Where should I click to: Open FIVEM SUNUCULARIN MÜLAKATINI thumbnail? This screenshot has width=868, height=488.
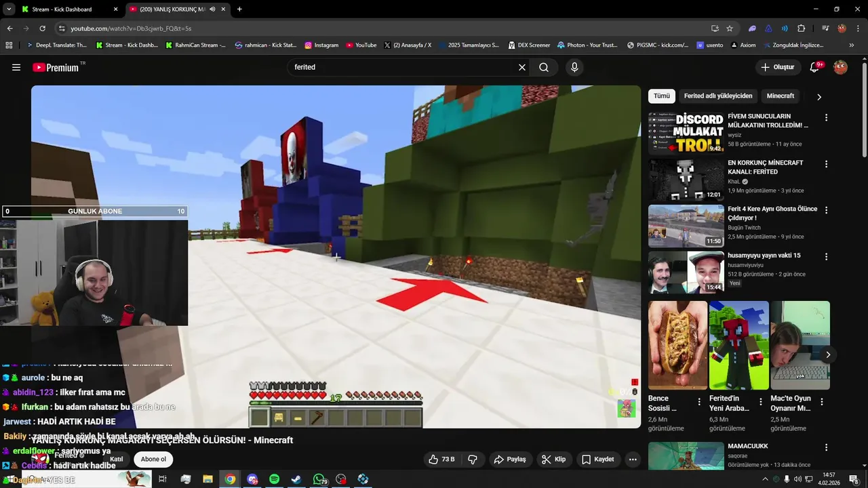coord(686,134)
